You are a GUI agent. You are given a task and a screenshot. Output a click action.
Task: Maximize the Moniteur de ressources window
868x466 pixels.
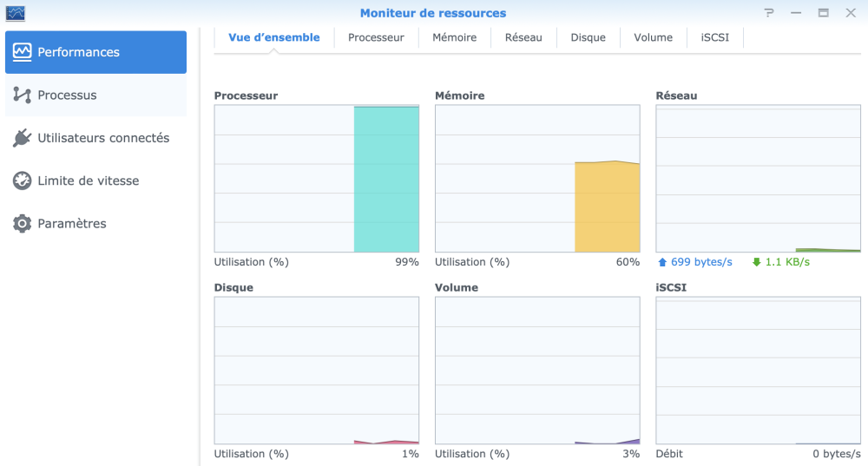pos(823,13)
